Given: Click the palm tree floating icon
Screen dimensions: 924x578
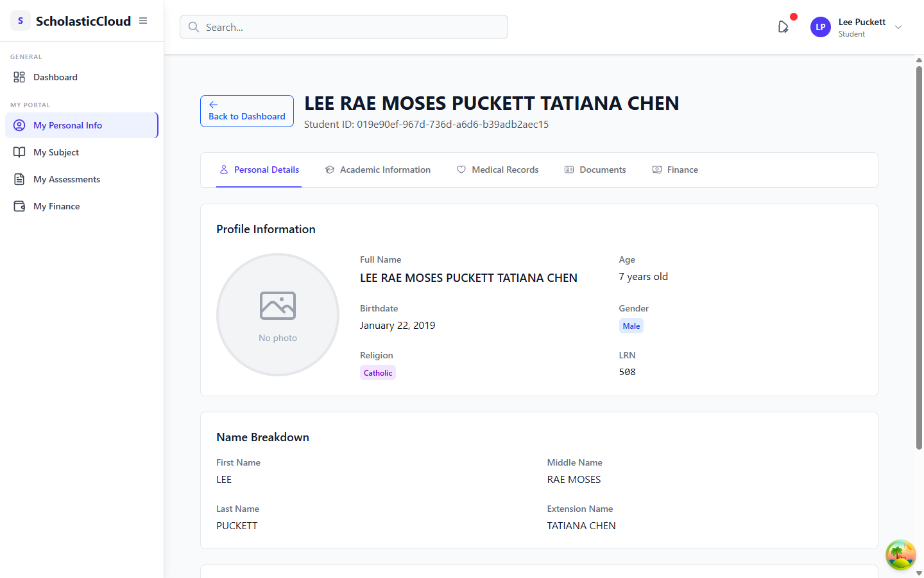Looking at the screenshot, I should click(901, 555).
